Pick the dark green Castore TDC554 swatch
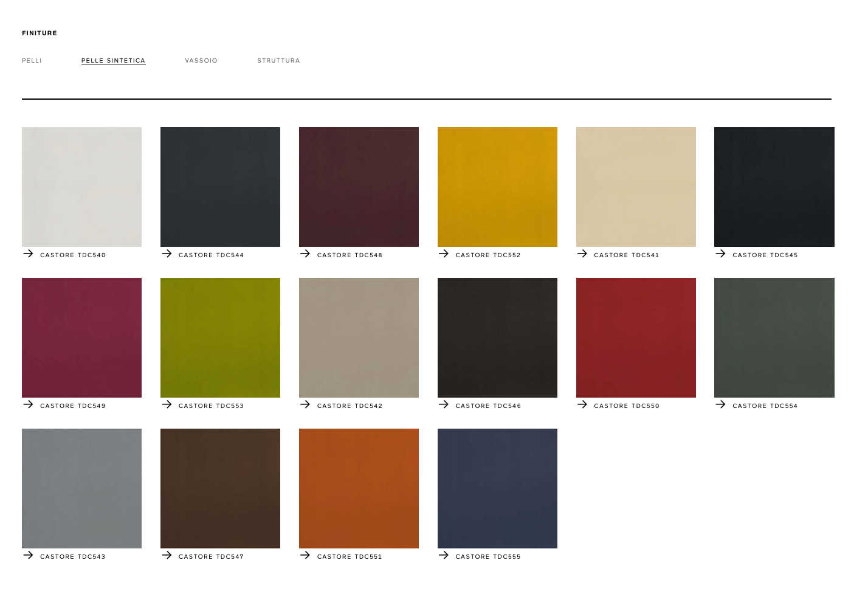This screenshot has width=868, height=608. 774,337
